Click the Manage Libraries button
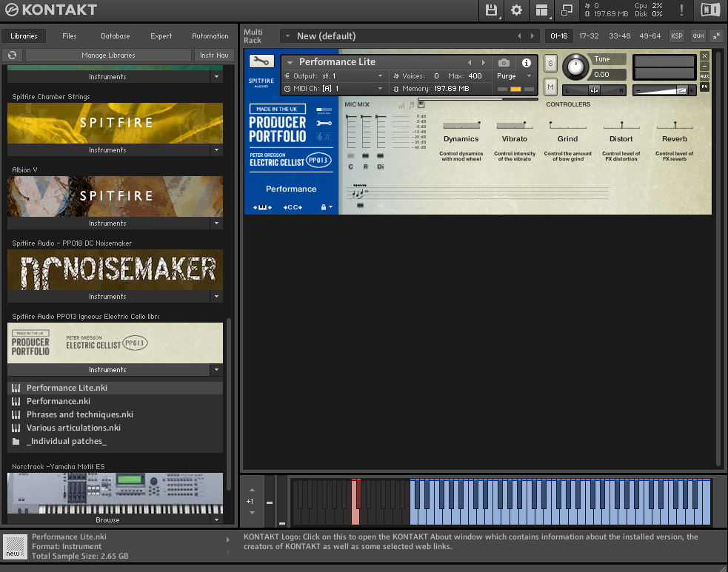This screenshot has height=572, width=728. [108, 55]
